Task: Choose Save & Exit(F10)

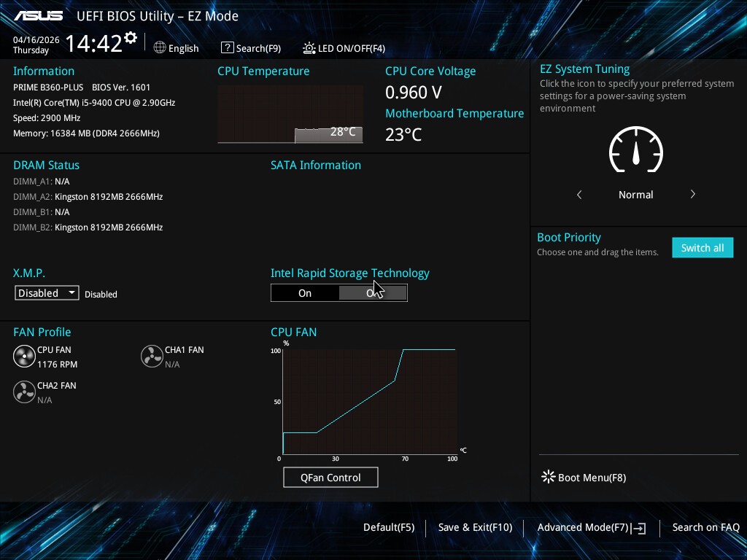Action: point(475,527)
